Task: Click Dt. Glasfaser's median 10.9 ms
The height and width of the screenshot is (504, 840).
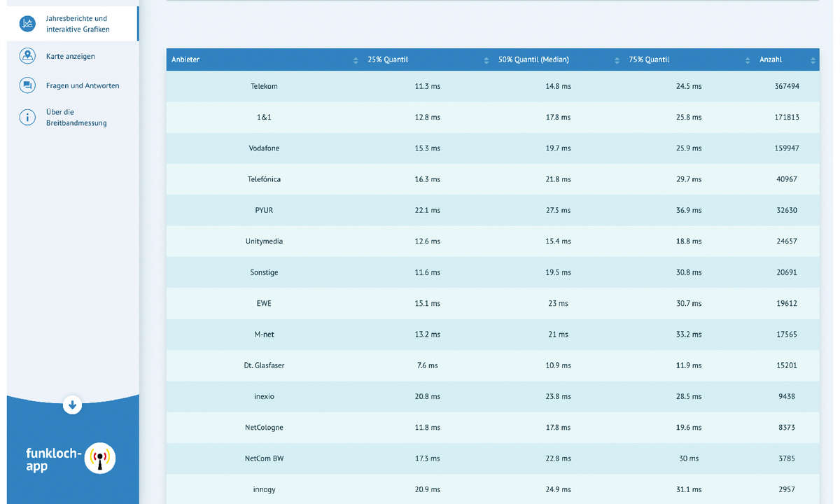Action: (x=558, y=365)
